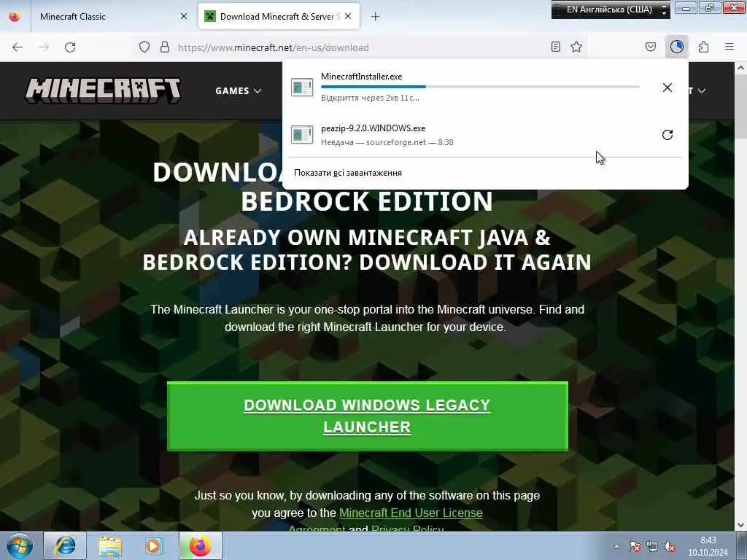Viewport: 747px width, 560px height.
Task: Click the peazip file icon in downloads
Action: pyautogui.click(x=302, y=135)
